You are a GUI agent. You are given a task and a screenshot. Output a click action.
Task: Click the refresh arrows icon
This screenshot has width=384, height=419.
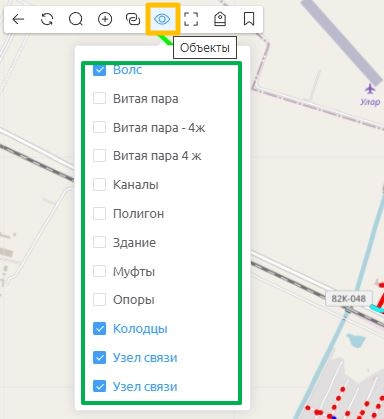click(47, 19)
